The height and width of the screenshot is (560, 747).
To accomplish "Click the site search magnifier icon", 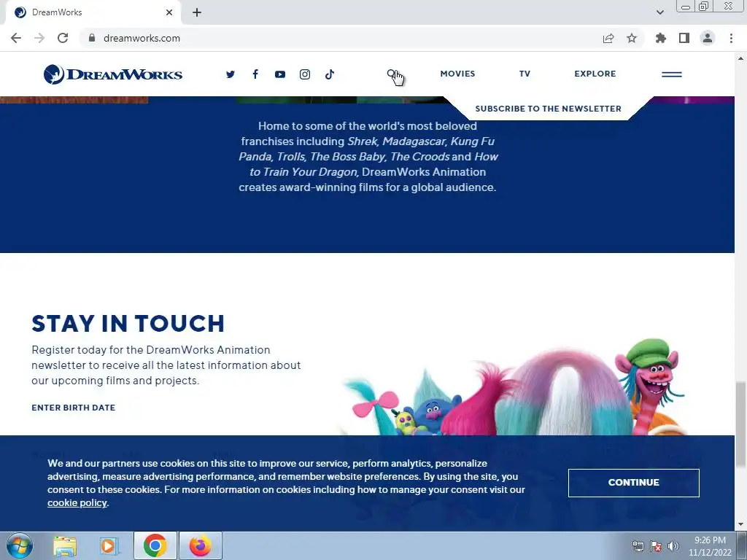I will (392, 74).
